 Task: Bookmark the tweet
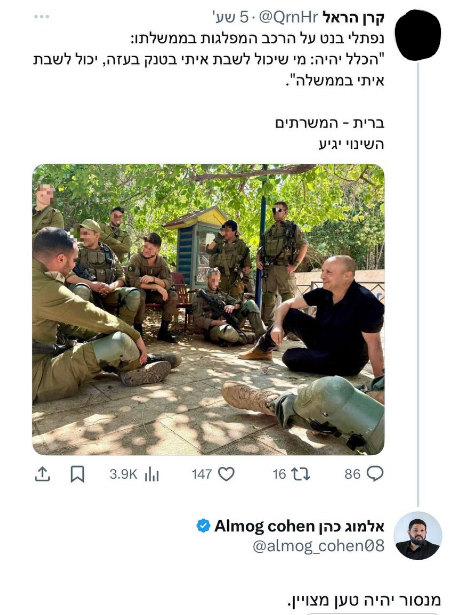point(77,474)
